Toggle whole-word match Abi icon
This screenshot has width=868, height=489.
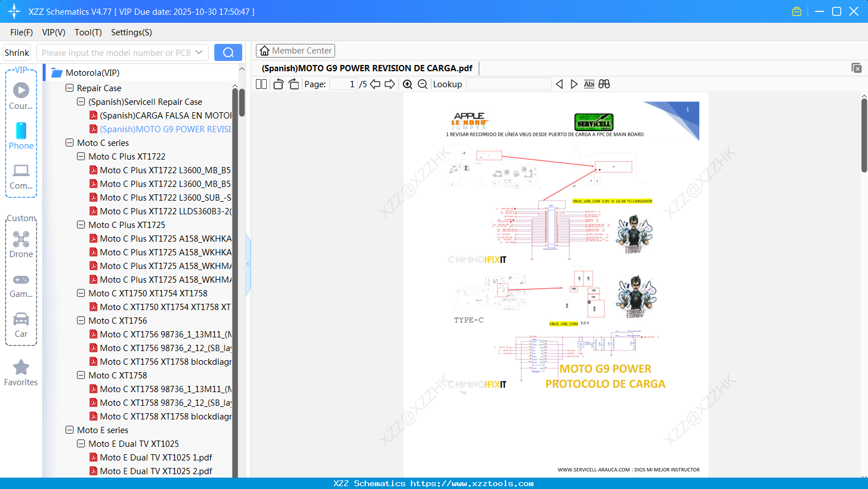[589, 84]
